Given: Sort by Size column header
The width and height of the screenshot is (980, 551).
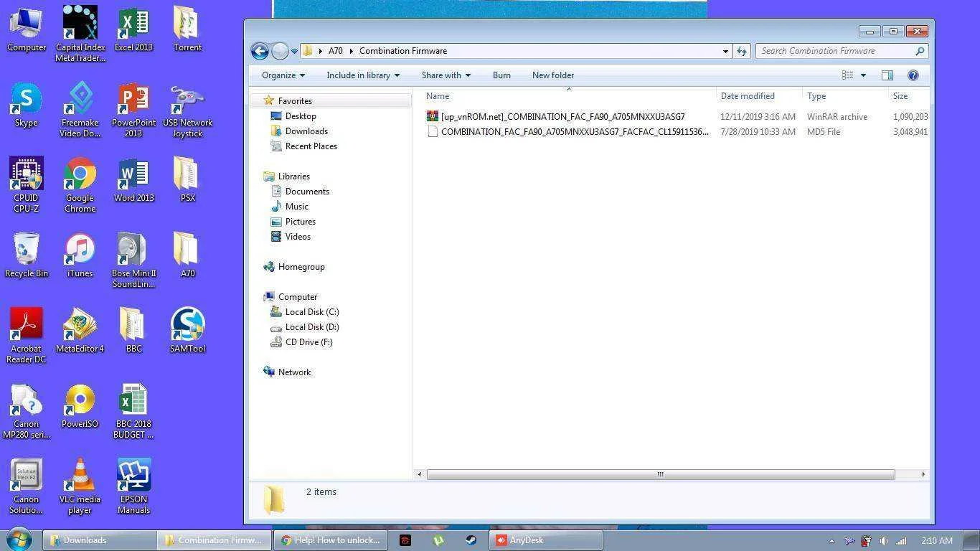Looking at the screenshot, I should click(900, 96).
